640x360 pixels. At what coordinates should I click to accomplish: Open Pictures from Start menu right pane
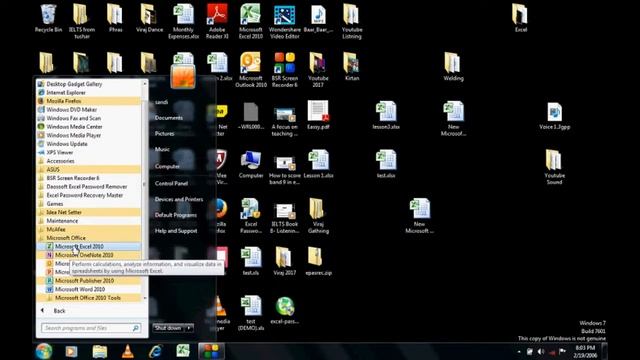pos(164,133)
